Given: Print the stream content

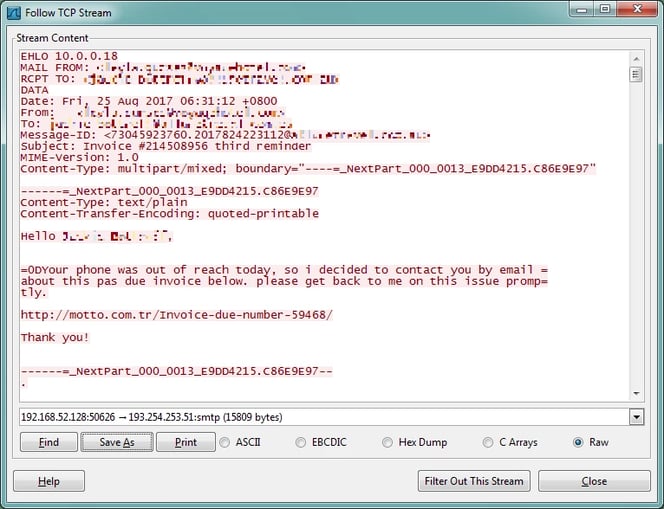Looking at the screenshot, I should (185, 442).
